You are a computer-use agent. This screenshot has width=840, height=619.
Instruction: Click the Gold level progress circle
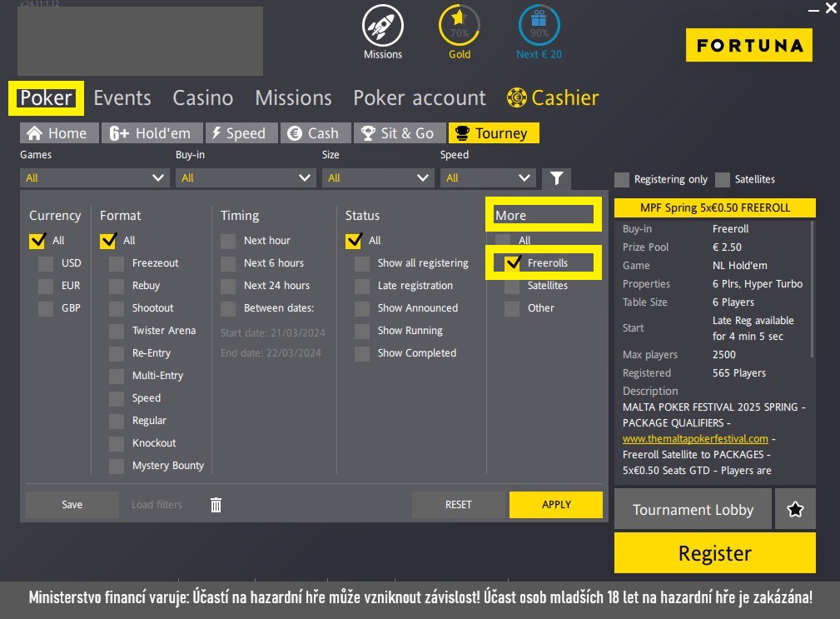pos(459,27)
